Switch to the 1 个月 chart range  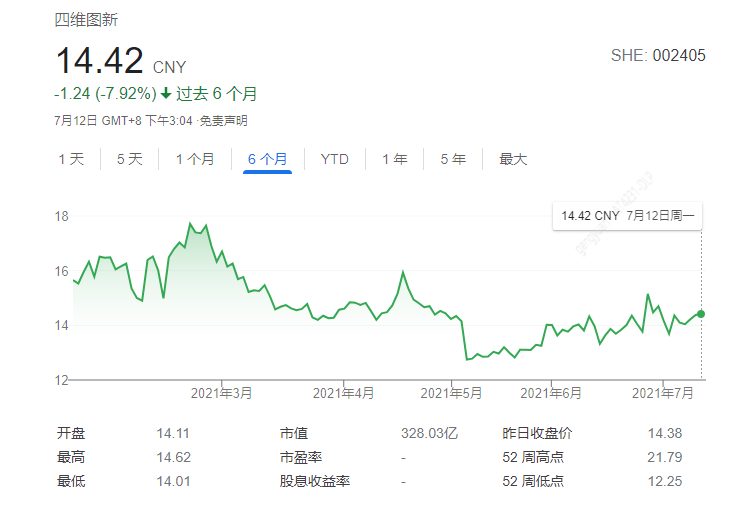195,159
